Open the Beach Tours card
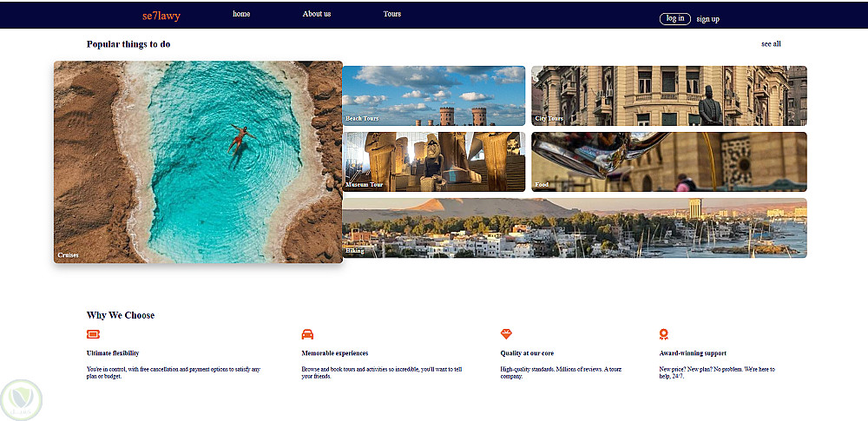 click(433, 95)
